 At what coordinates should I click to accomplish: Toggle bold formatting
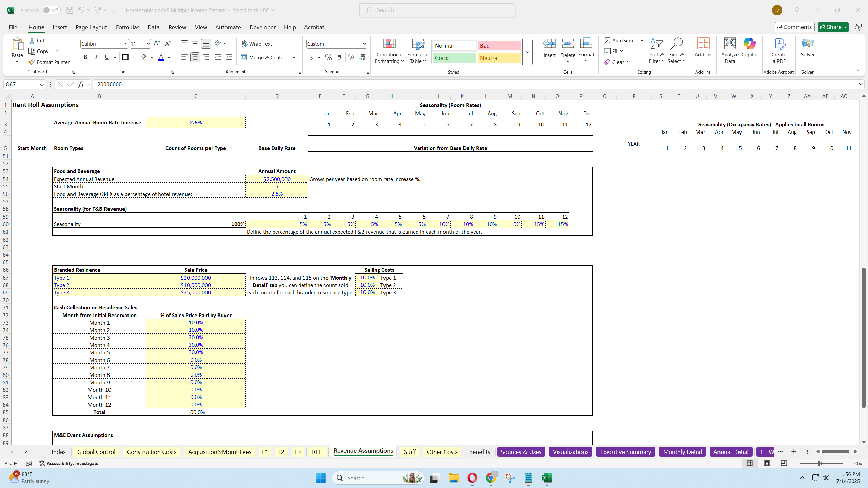(x=85, y=57)
